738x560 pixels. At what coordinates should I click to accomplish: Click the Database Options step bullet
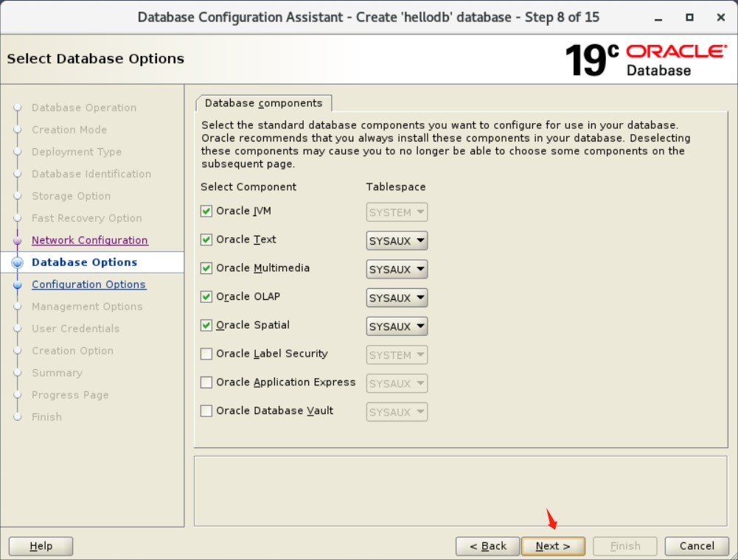click(x=18, y=262)
